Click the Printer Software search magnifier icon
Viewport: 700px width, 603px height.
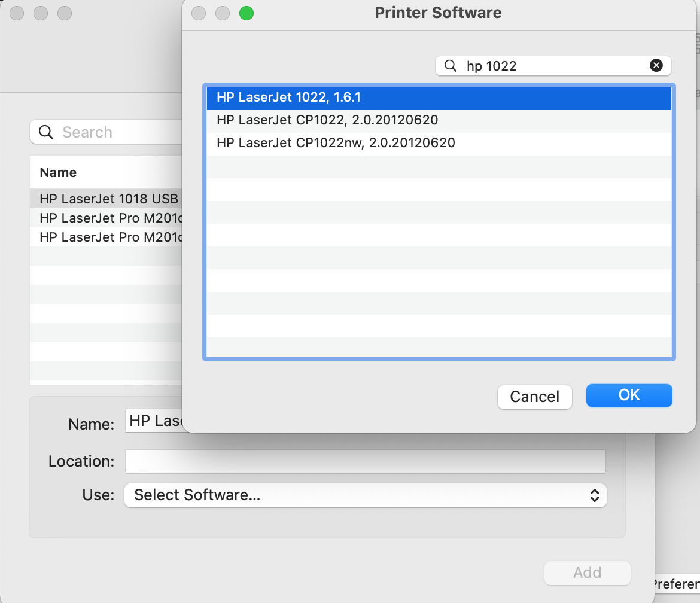(x=451, y=66)
